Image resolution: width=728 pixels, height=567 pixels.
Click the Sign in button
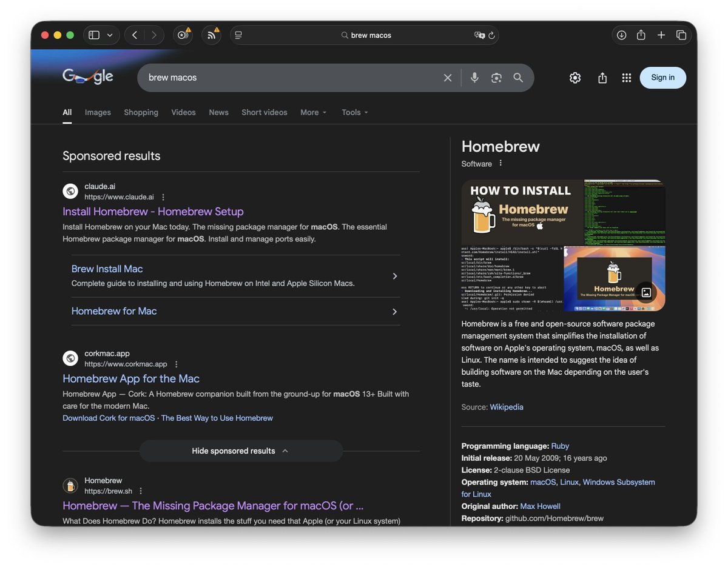tap(663, 78)
